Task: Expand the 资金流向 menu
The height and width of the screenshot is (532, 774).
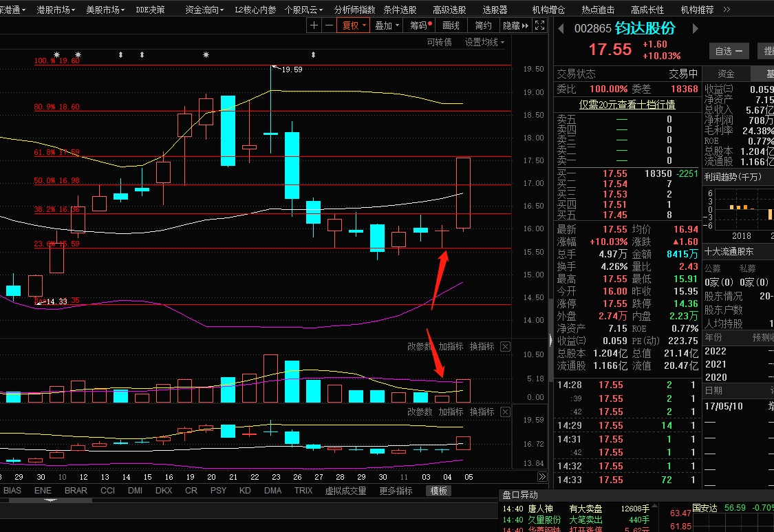Action: [x=204, y=10]
